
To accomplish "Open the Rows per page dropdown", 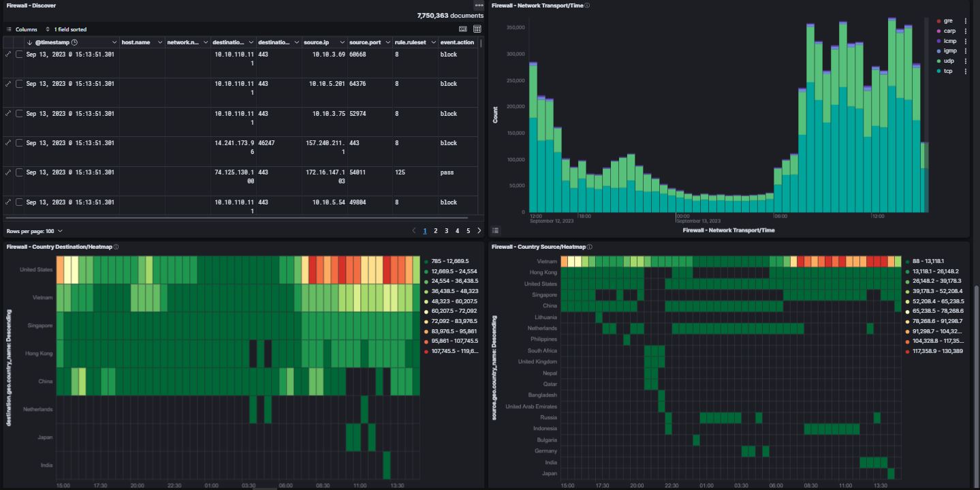I will [x=34, y=231].
